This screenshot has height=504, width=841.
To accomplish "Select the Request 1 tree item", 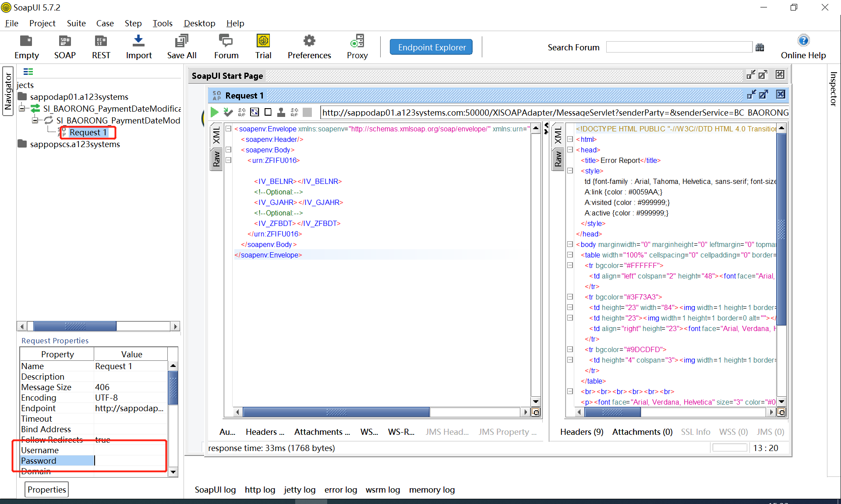I will coord(88,132).
